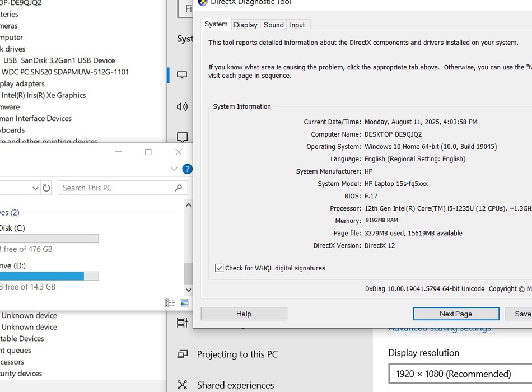532x392 pixels.
Task: Select the Display monitor icon in Settings sidebar
Action: pos(182,75)
